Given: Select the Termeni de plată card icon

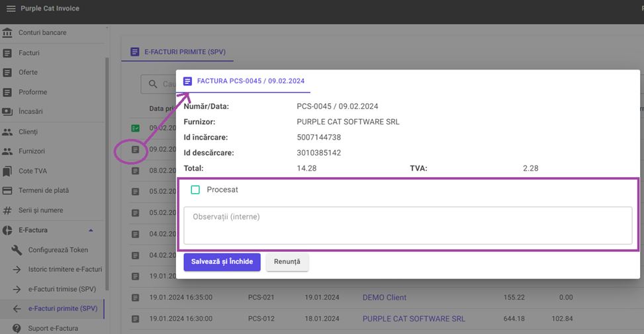Looking at the screenshot, I should pyautogui.click(x=7, y=190).
